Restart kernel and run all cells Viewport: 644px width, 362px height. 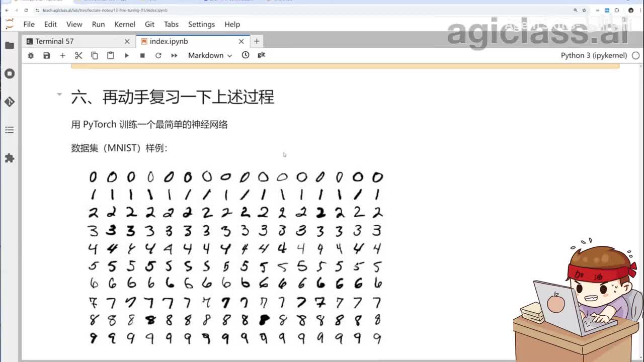click(x=175, y=55)
